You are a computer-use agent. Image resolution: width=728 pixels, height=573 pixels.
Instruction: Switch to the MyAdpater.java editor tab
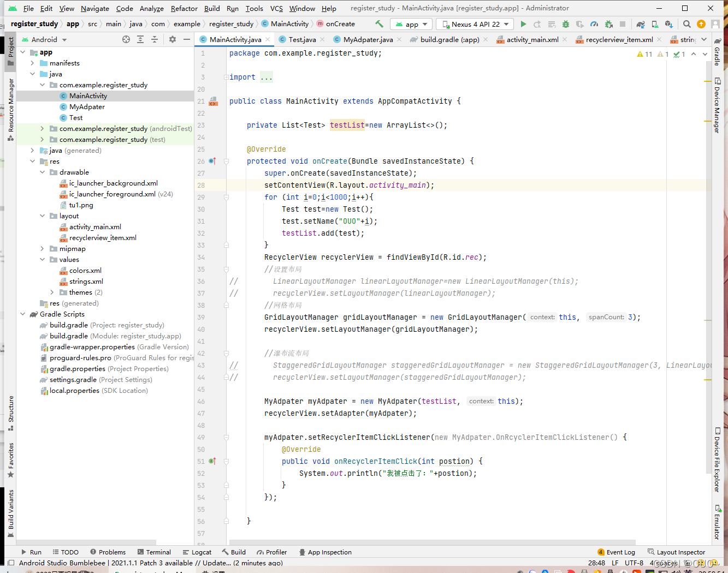click(368, 39)
